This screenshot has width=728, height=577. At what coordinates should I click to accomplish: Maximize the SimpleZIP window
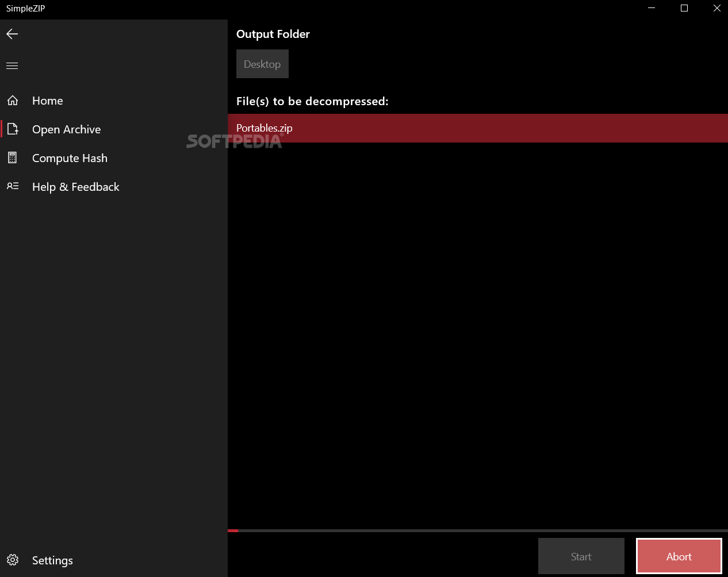click(684, 8)
